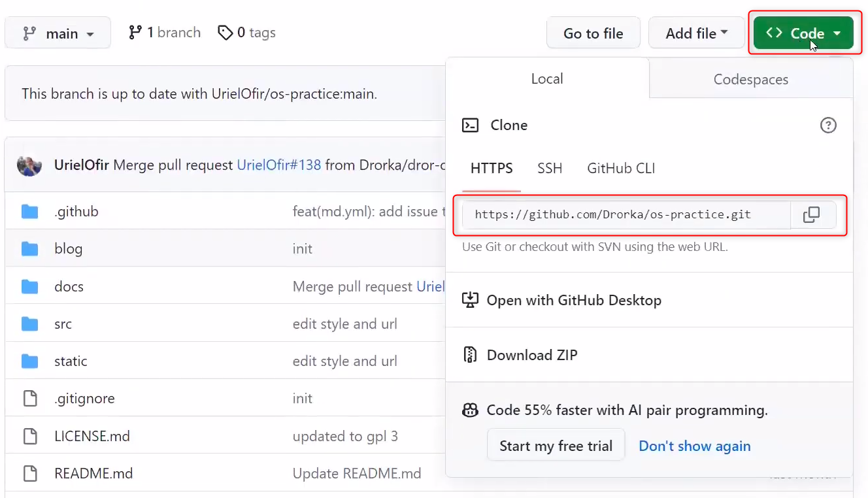Click the folder icon beside .github
The width and height of the screenshot is (868, 498).
[x=30, y=212]
